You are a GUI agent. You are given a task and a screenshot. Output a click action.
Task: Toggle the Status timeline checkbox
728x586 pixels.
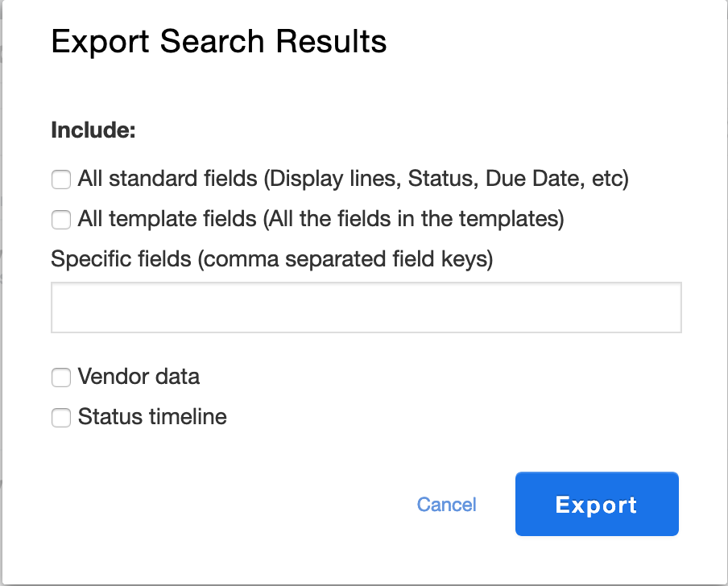[x=61, y=418]
